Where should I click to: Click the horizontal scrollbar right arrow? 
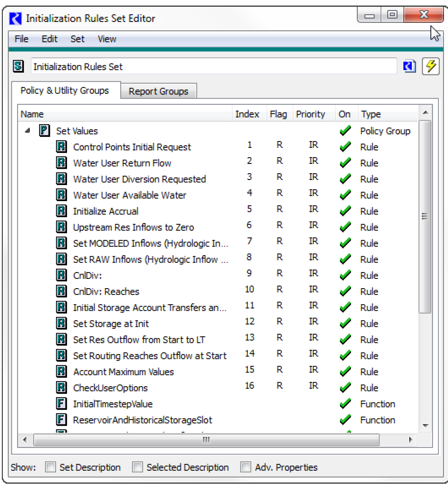[x=411, y=440]
